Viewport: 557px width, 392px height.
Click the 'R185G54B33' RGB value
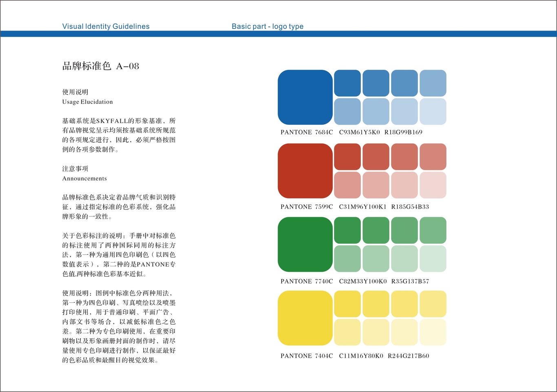pyautogui.click(x=410, y=207)
